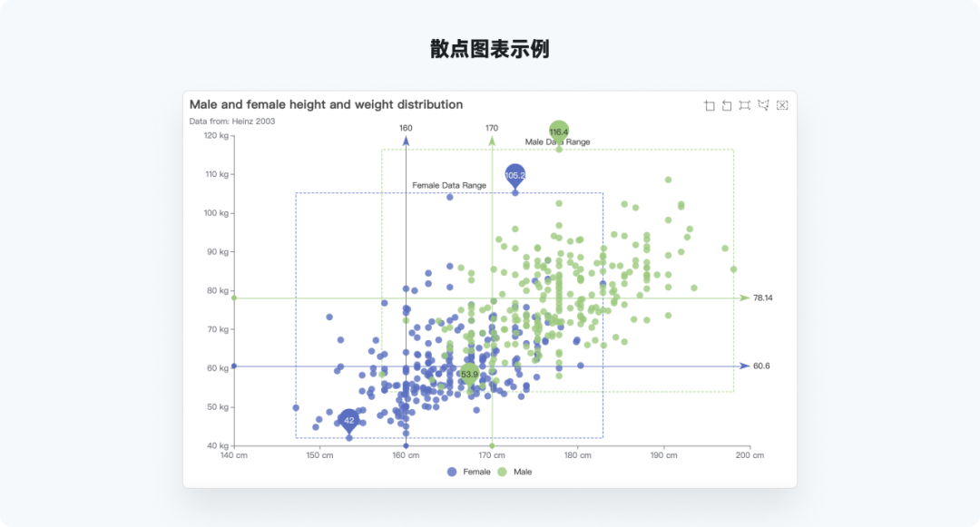
Task: Click the 160 vertical line label
Action: click(x=406, y=128)
